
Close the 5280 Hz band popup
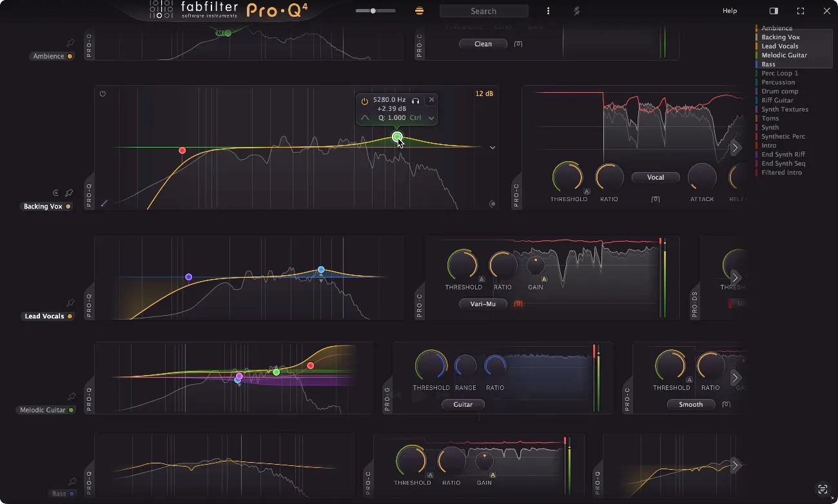[x=431, y=99]
